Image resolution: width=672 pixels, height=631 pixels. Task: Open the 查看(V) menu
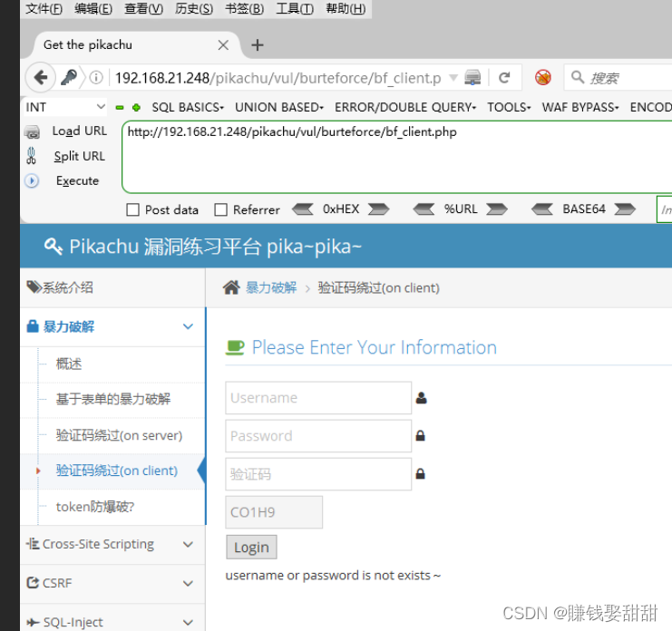143,8
